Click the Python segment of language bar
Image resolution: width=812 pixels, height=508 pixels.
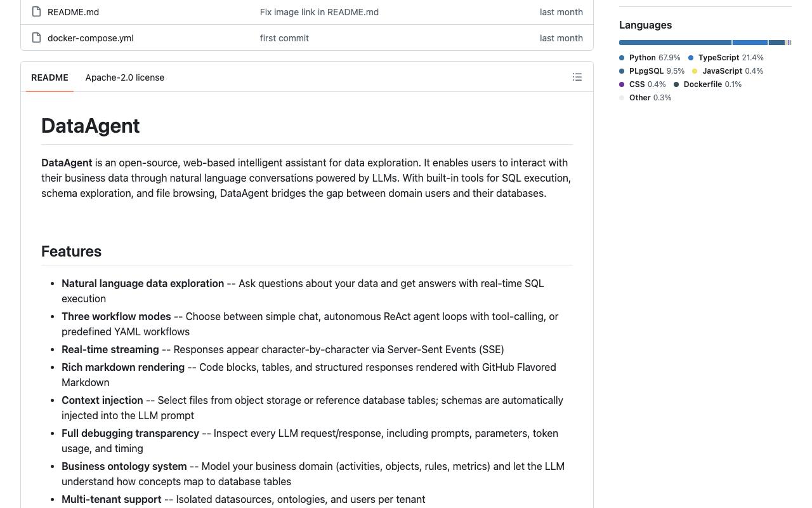click(x=675, y=43)
